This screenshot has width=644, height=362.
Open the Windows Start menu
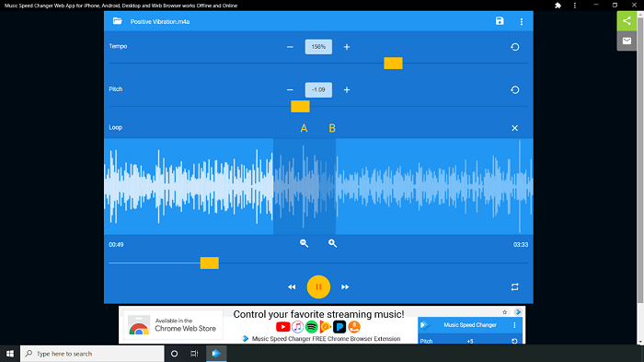[x=10, y=354]
